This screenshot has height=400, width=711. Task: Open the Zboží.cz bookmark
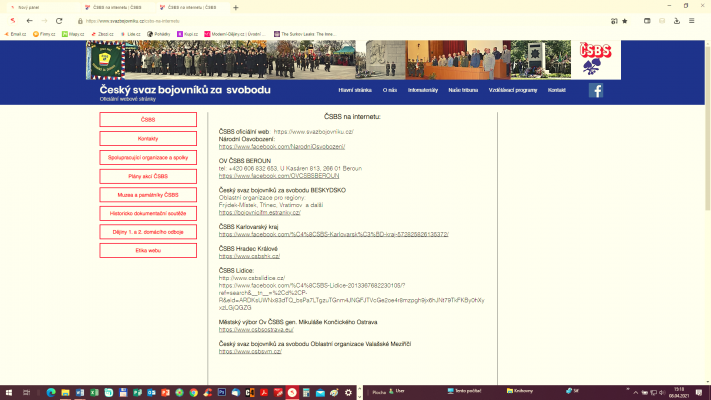(x=102, y=34)
